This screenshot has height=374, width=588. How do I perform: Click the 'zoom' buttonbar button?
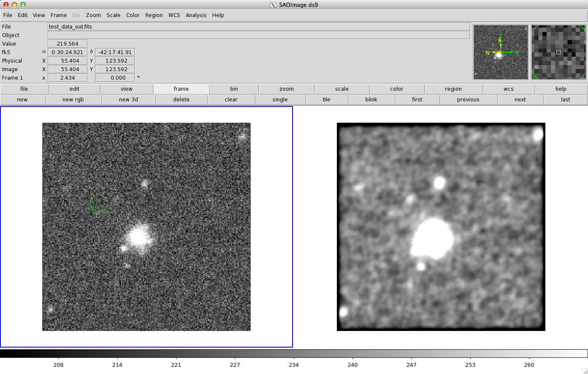coord(287,89)
